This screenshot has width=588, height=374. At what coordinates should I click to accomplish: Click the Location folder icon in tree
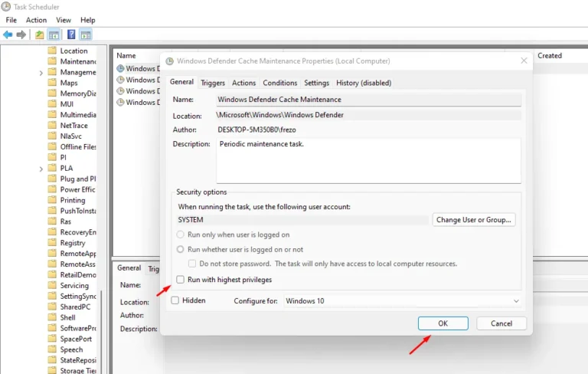click(x=52, y=51)
